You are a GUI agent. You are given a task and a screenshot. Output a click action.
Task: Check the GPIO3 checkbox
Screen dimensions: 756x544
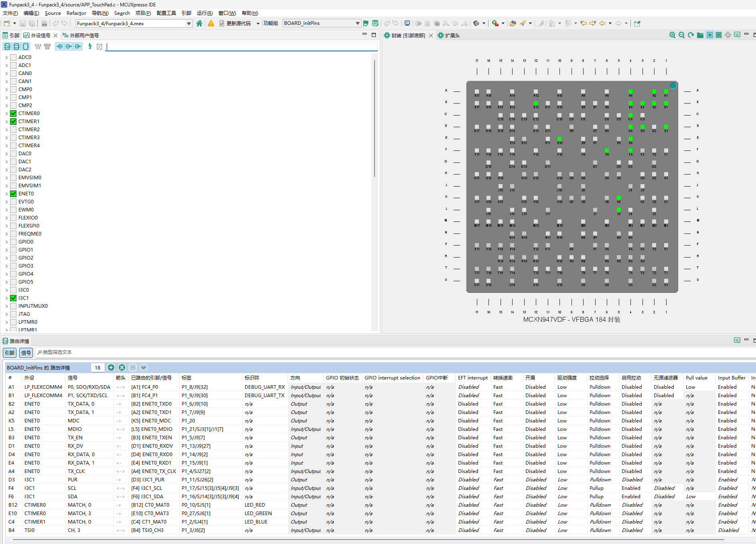click(x=13, y=266)
